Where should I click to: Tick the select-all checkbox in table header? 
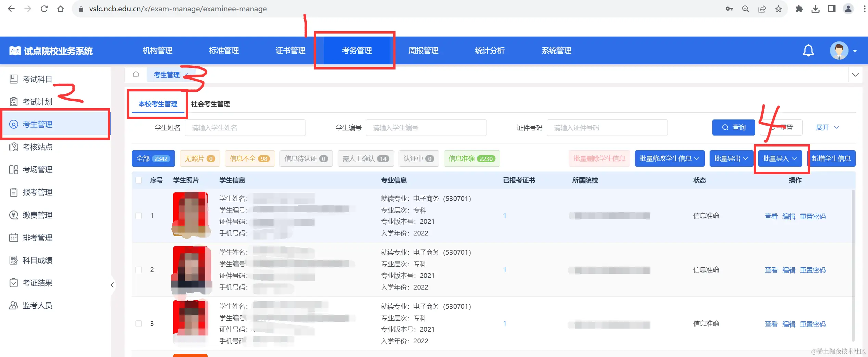[139, 180]
